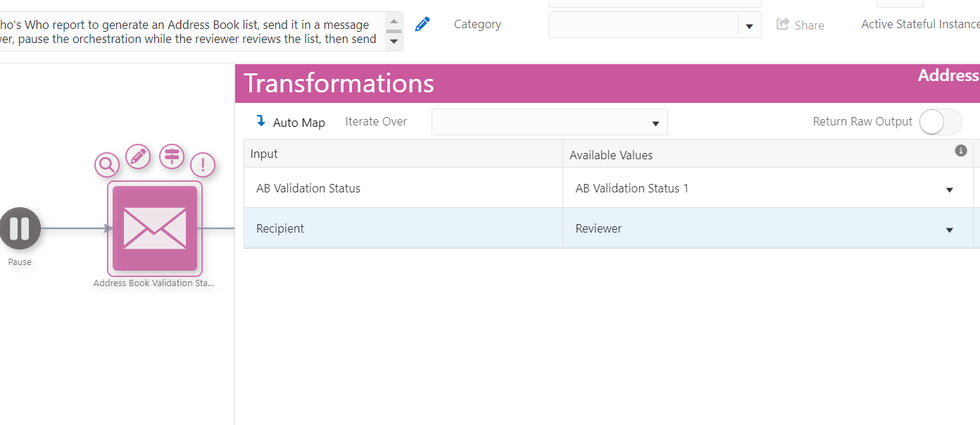Viewport: 980px width, 425px height.
Task: Click the Category label
Action: pos(477,24)
